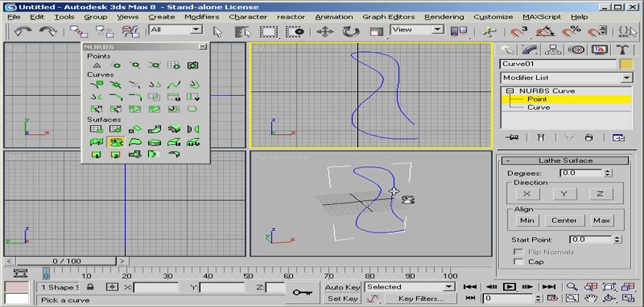Click the Redo arrow in main toolbar
Image resolution: width=644 pixels, height=307 pixels.
[48, 31]
